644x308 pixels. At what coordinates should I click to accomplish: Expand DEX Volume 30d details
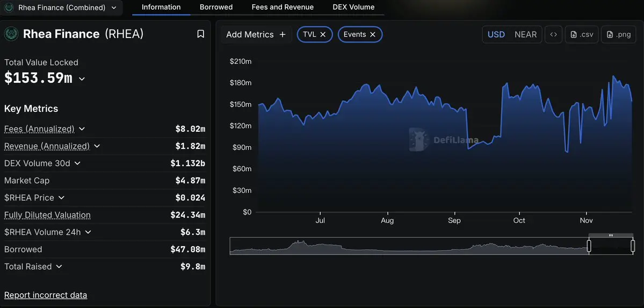coord(77,163)
